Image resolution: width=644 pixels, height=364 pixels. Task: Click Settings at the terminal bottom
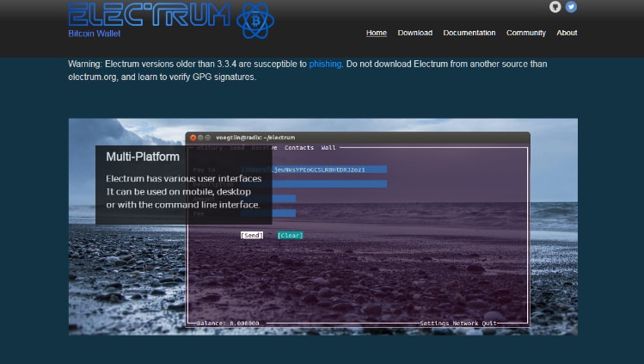434,324
